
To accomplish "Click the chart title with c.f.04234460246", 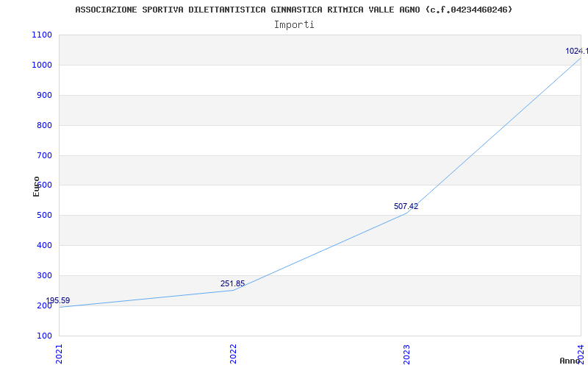I will click(x=293, y=10).
